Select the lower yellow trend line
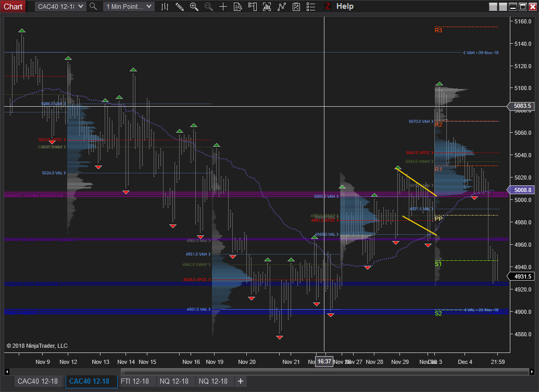Screen dimensions: 539x392 click(x=419, y=225)
